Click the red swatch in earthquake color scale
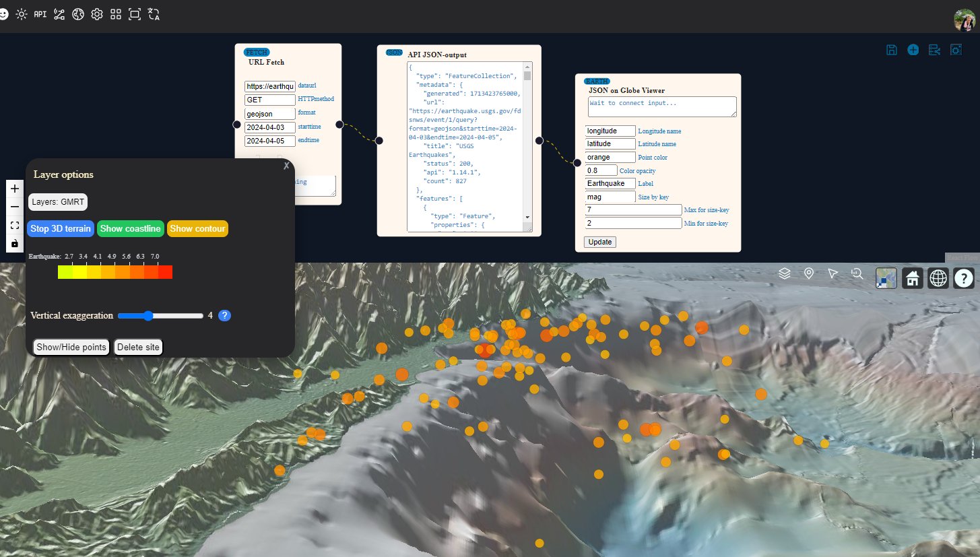 pyautogui.click(x=165, y=272)
